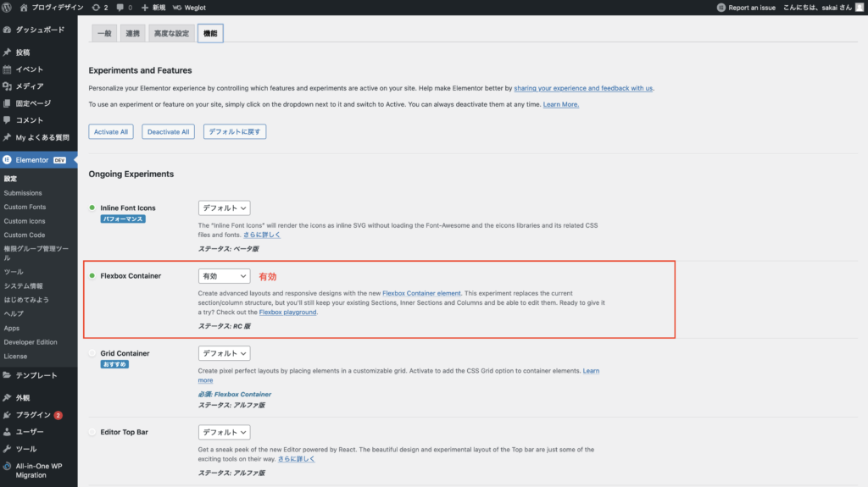Switch to the 高度な設定 tab
The width and height of the screenshot is (868, 487).
tap(170, 33)
